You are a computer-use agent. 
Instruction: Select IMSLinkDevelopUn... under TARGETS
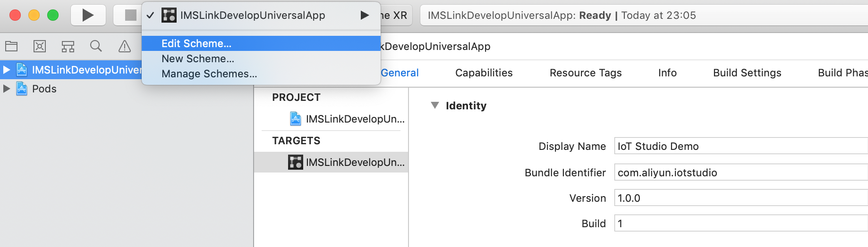[331, 162]
